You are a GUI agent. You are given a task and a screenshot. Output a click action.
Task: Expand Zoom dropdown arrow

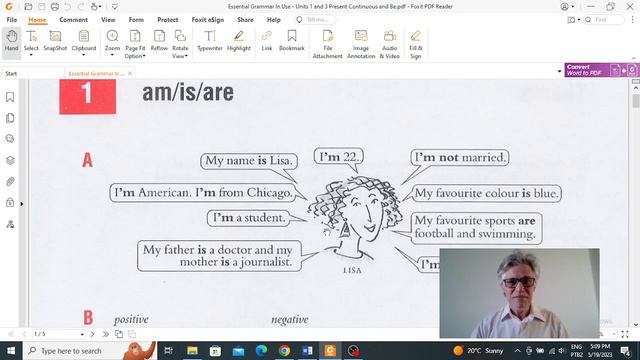point(112,55)
